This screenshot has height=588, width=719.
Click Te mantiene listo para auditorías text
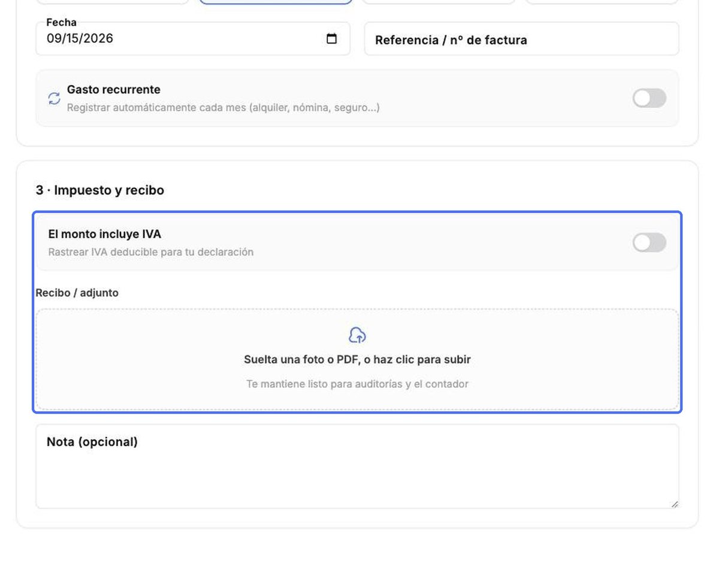point(357,384)
